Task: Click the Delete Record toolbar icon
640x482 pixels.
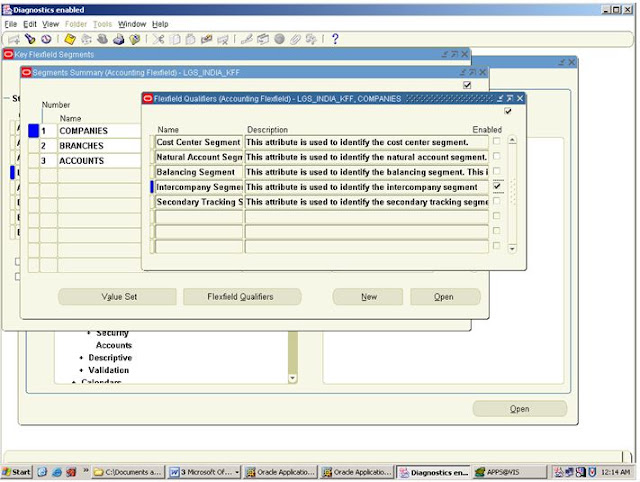Action: [223, 39]
